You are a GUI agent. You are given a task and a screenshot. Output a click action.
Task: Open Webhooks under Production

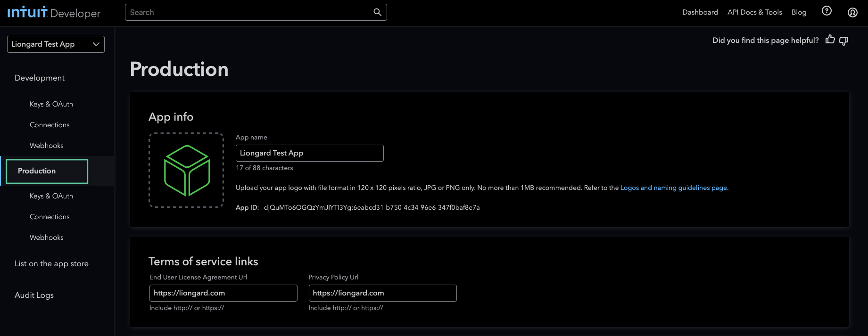pos(47,238)
